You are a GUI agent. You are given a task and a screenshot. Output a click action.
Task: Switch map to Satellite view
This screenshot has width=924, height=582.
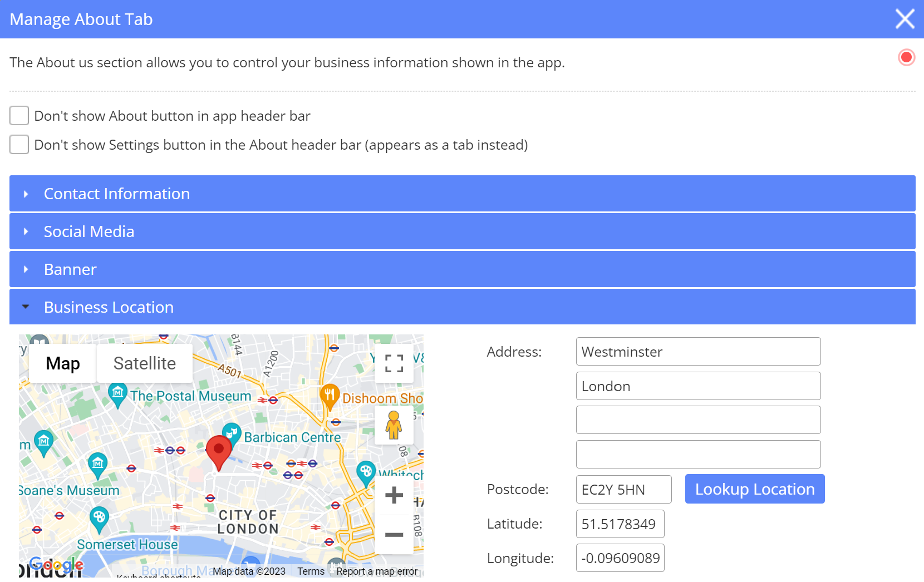145,363
